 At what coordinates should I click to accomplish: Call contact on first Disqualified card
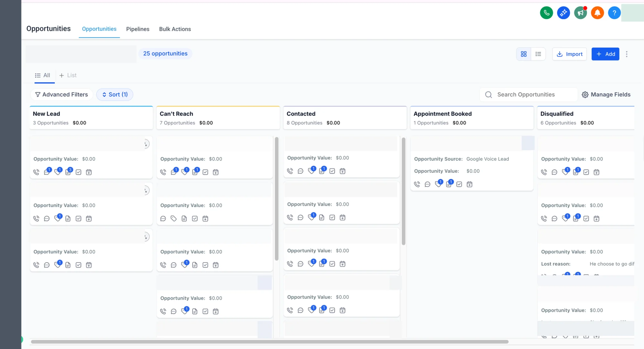pos(544,172)
